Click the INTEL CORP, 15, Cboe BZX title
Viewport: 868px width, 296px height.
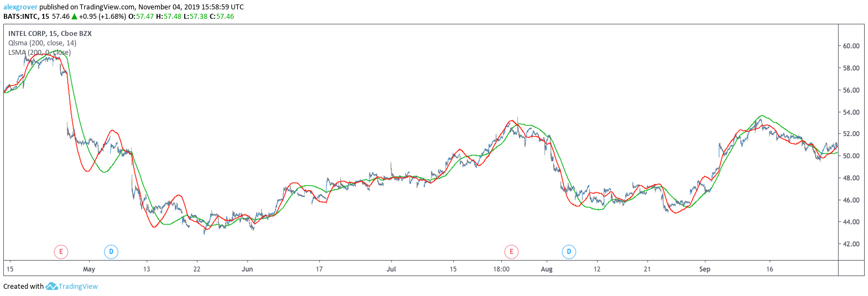coord(50,33)
